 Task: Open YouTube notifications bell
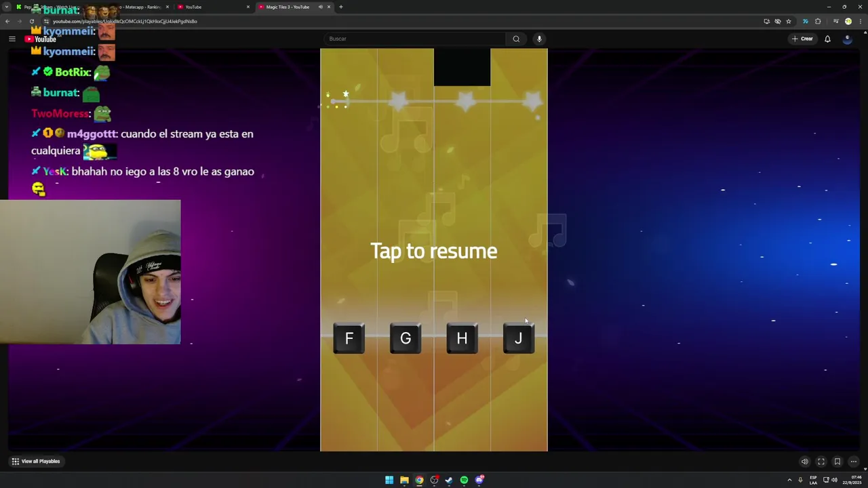click(827, 39)
